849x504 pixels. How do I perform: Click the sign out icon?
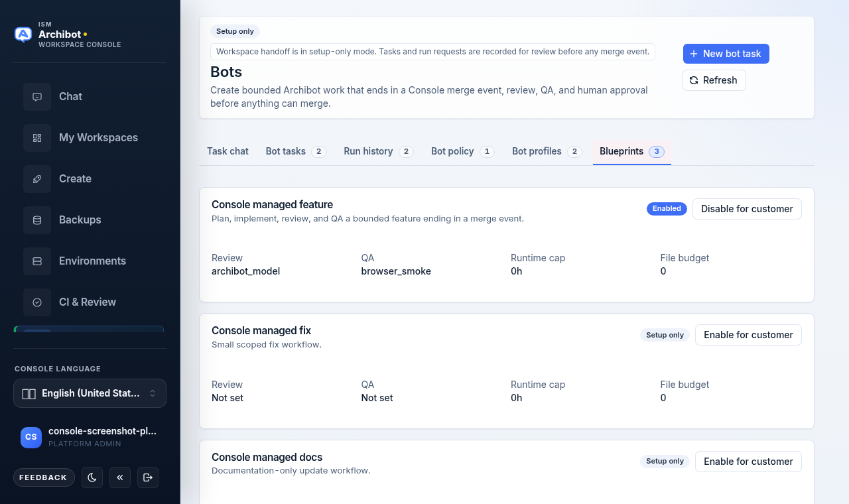pos(148,477)
